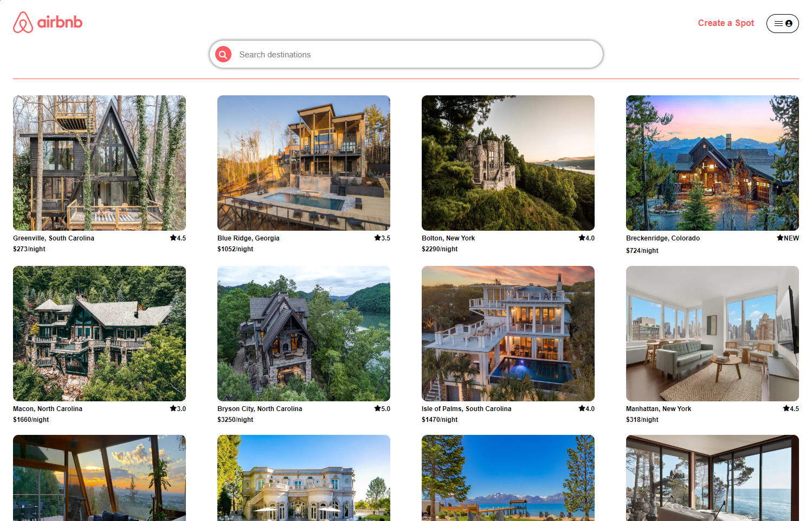
Task: Click the Create a Spot link
Action: tap(726, 23)
